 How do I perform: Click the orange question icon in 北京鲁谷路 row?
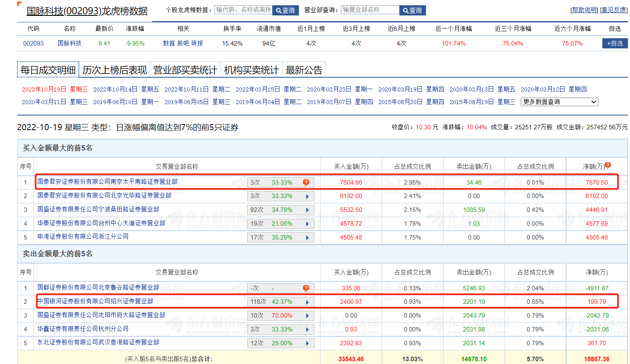click(306, 288)
